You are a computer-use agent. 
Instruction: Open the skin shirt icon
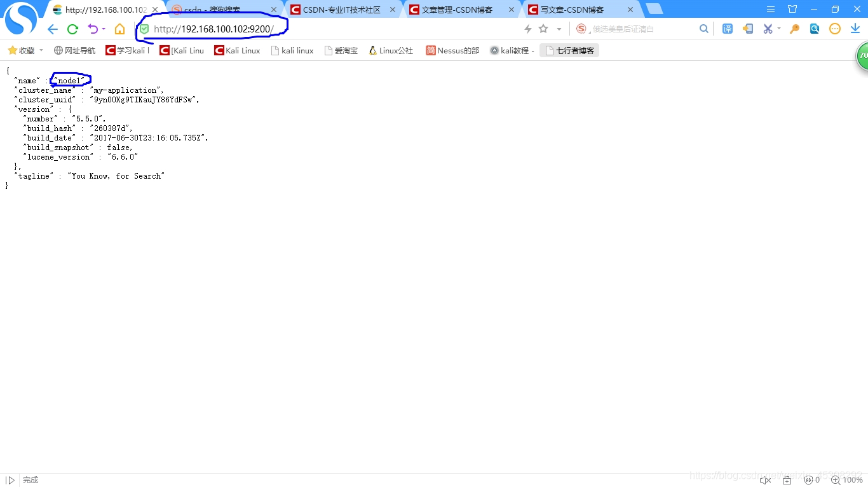point(792,9)
